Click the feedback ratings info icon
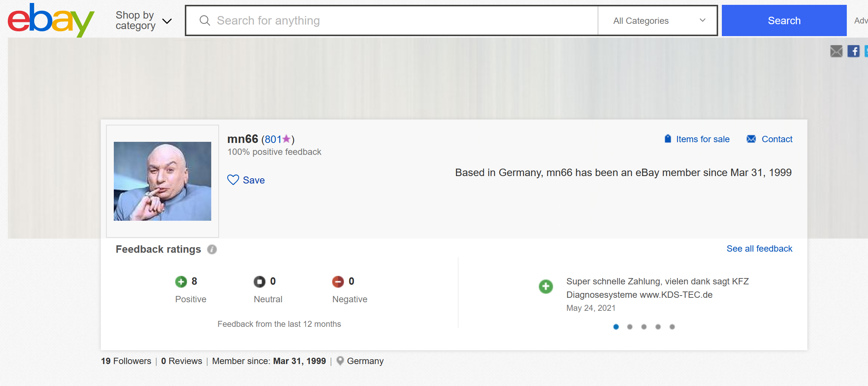This screenshot has width=868, height=386. coord(212,249)
